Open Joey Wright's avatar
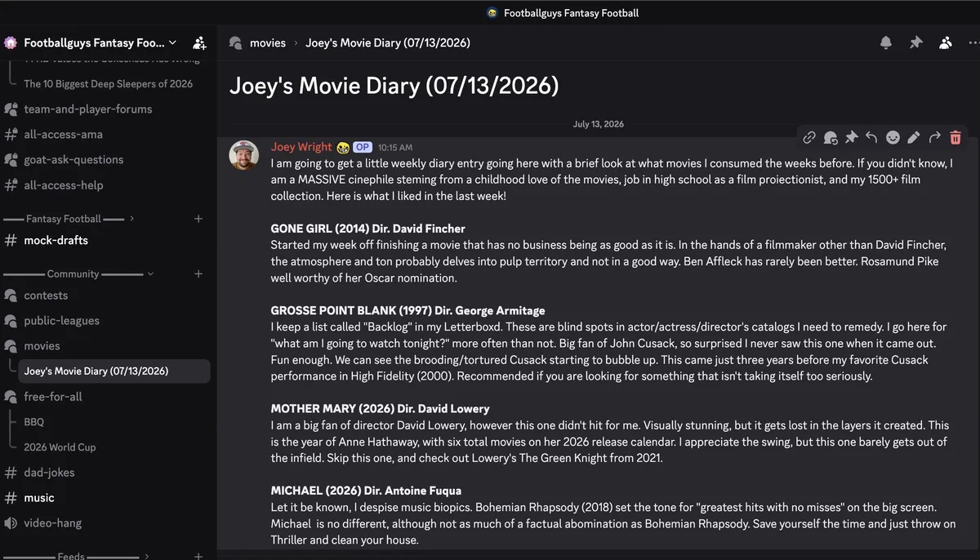Image resolution: width=980 pixels, height=560 pixels. pos(244,155)
